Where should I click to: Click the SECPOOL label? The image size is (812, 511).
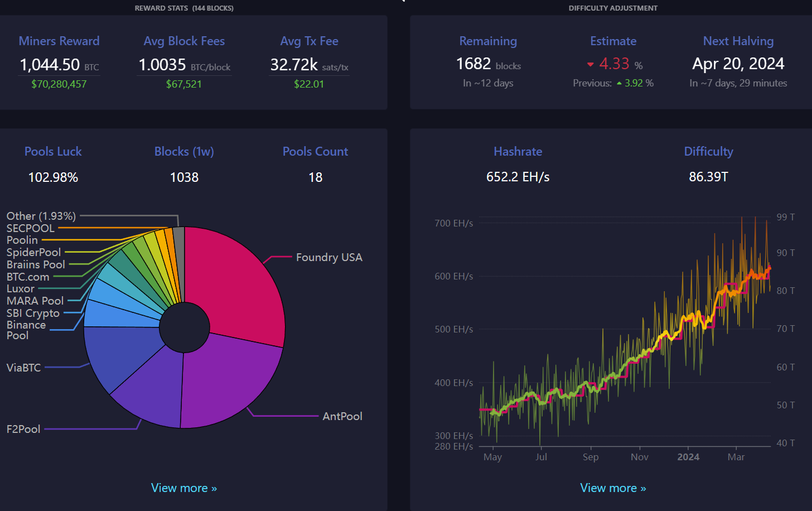click(31, 228)
